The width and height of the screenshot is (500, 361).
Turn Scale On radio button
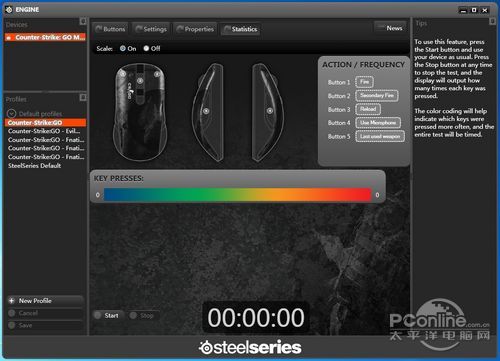pyautogui.click(x=123, y=48)
